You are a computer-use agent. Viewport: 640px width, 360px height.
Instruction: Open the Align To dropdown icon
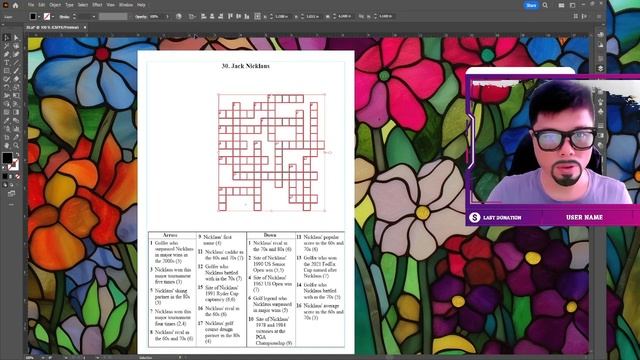point(191,16)
